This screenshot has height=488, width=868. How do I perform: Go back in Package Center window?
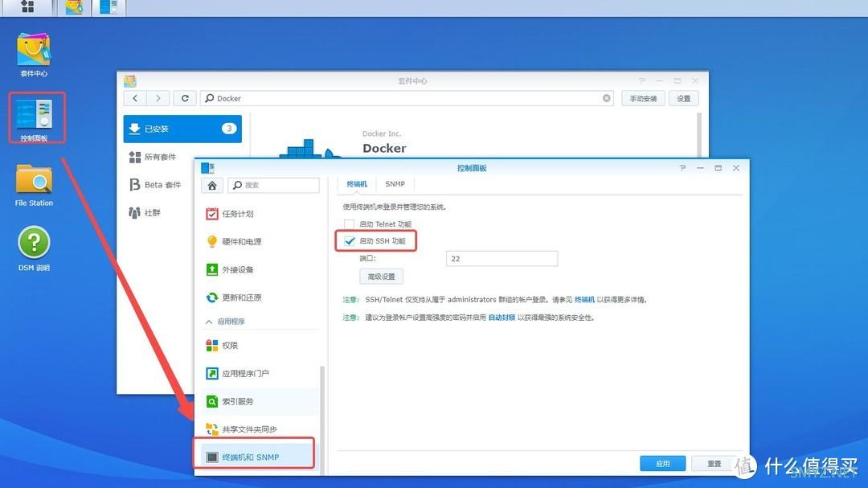(135, 98)
